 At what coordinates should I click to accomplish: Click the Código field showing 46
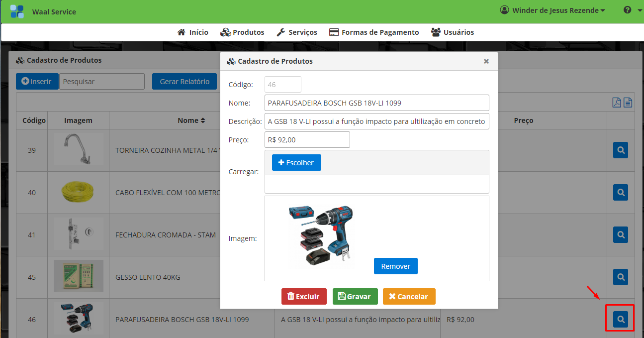(283, 85)
